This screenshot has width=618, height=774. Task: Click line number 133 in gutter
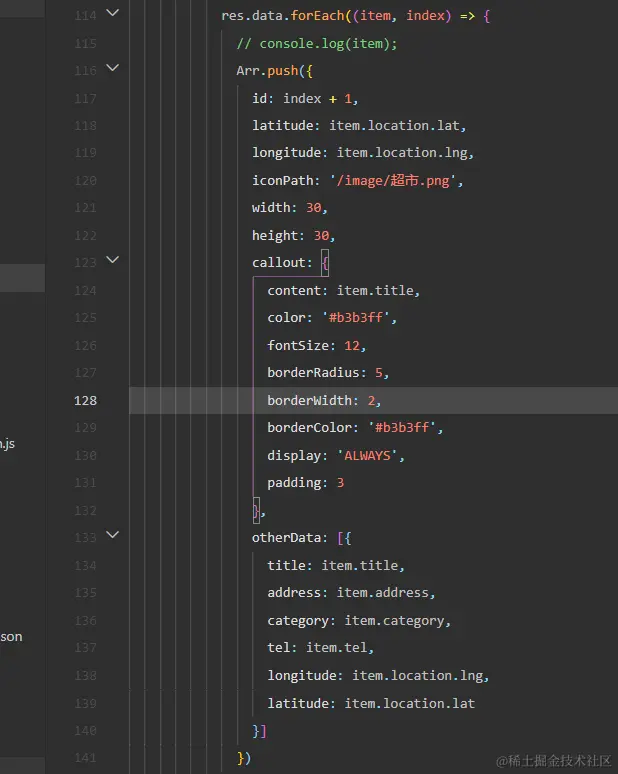click(85, 538)
